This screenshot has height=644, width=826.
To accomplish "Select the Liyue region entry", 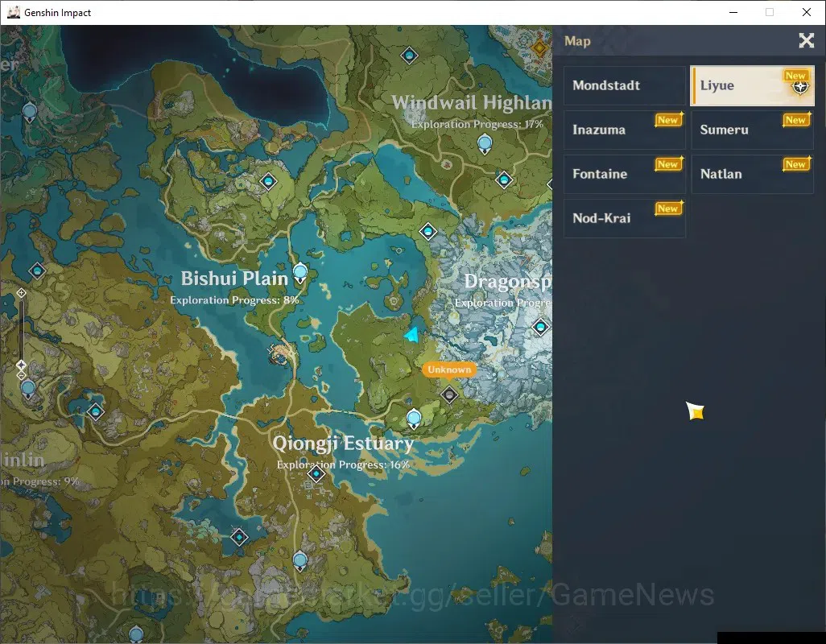I will coord(752,85).
